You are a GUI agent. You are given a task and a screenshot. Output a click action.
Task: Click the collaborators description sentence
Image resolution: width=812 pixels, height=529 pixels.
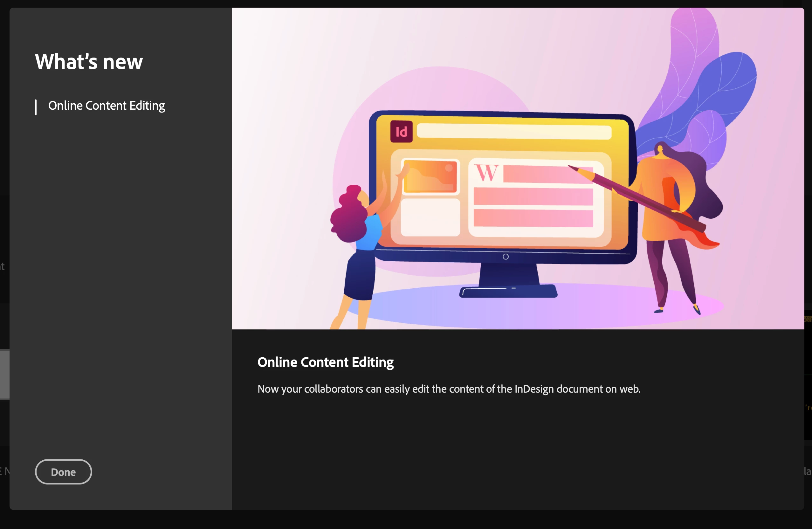(449, 389)
